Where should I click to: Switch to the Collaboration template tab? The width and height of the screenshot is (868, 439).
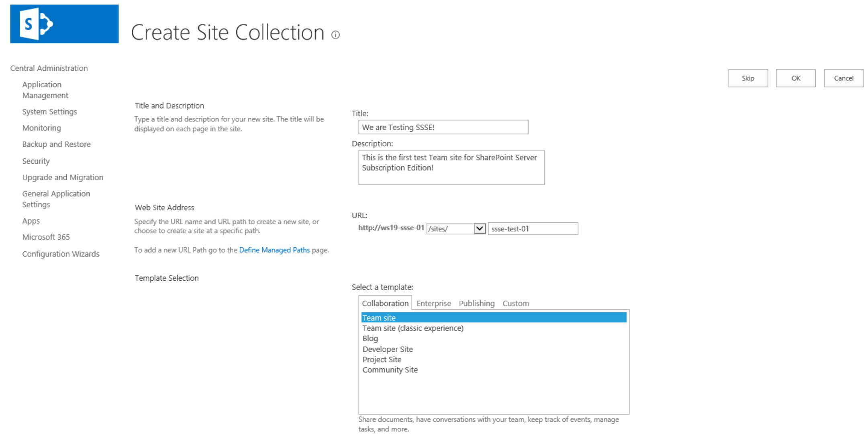point(385,304)
